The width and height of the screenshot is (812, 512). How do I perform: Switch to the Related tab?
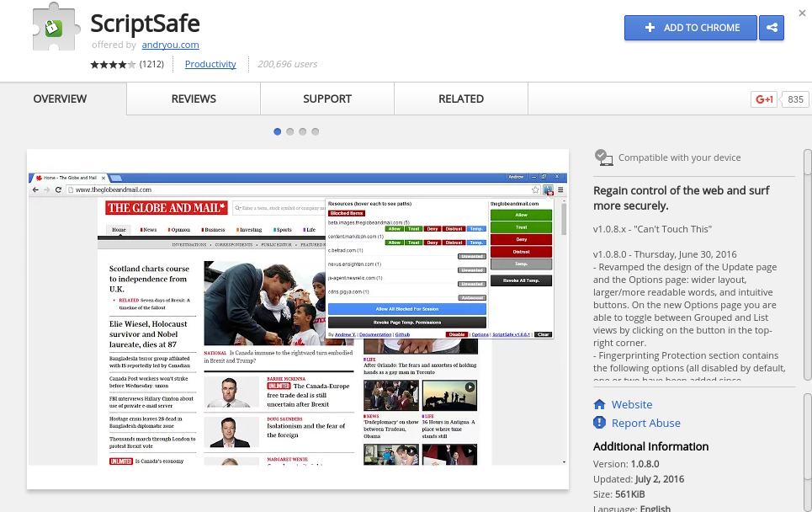coord(461,99)
